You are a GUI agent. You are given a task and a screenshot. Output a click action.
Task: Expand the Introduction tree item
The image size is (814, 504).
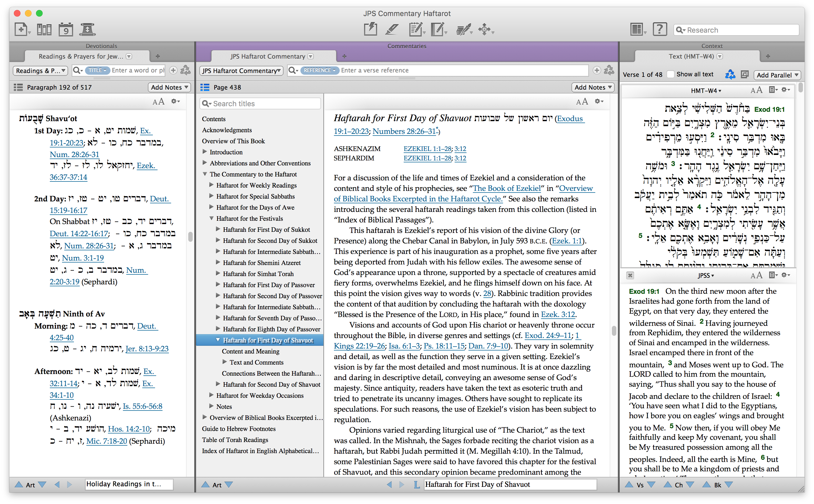pos(205,152)
